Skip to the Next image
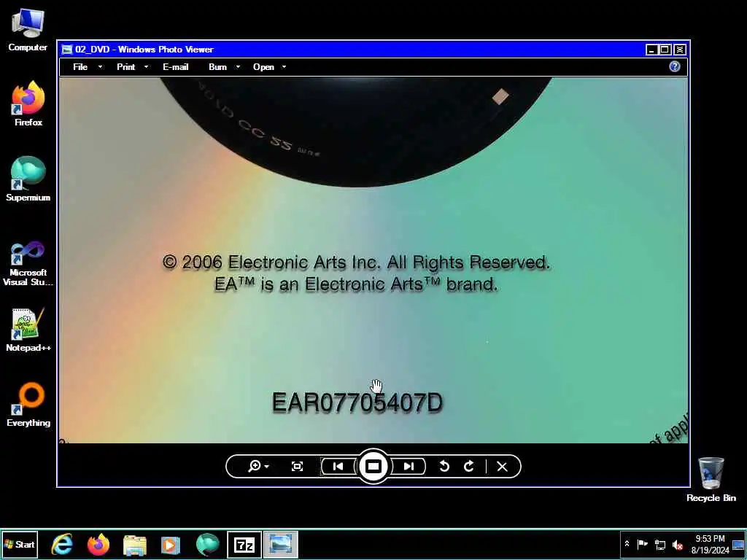 coord(409,467)
